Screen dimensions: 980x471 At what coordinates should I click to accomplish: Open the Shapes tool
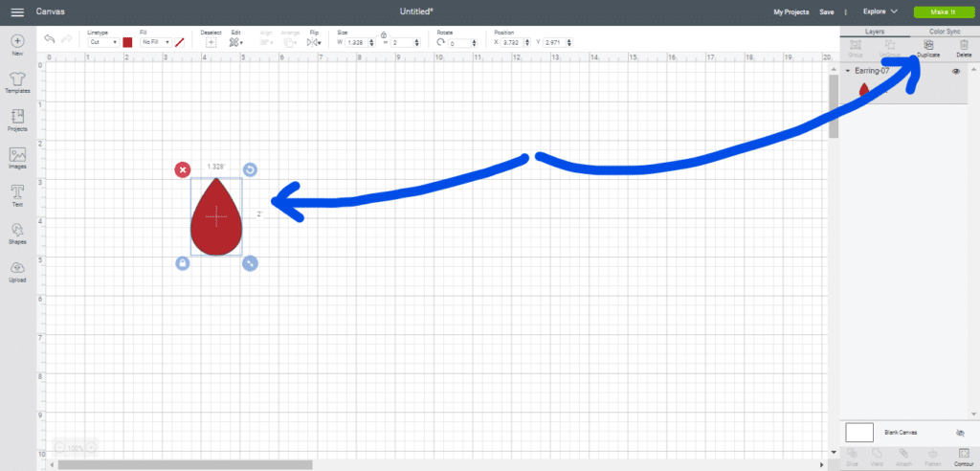click(x=17, y=233)
